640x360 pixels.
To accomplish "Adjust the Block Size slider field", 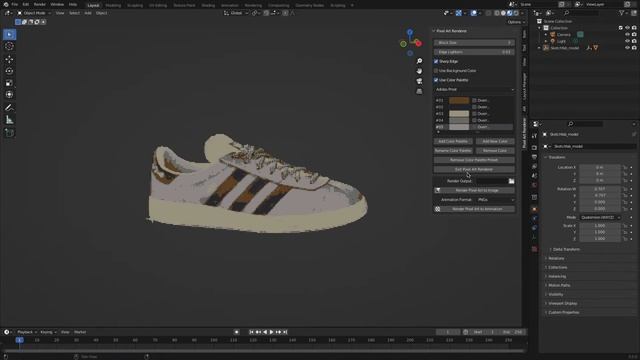I will (x=474, y=42).
